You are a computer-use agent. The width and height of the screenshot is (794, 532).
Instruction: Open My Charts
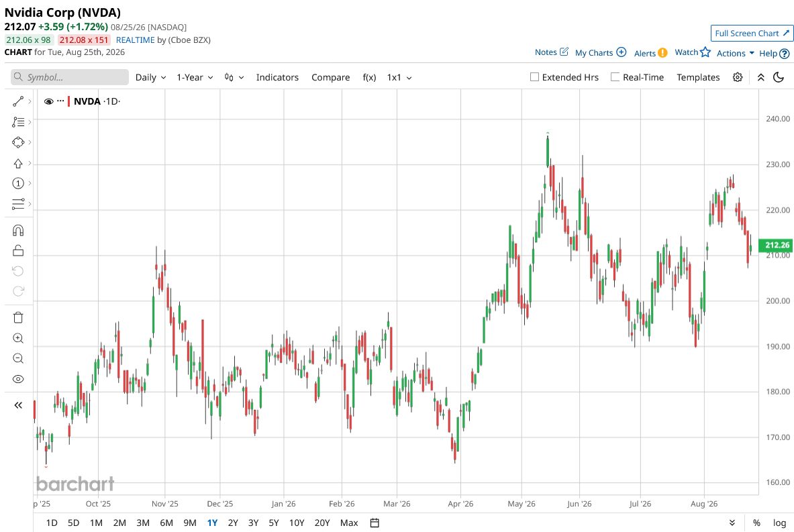coord(601,52)
